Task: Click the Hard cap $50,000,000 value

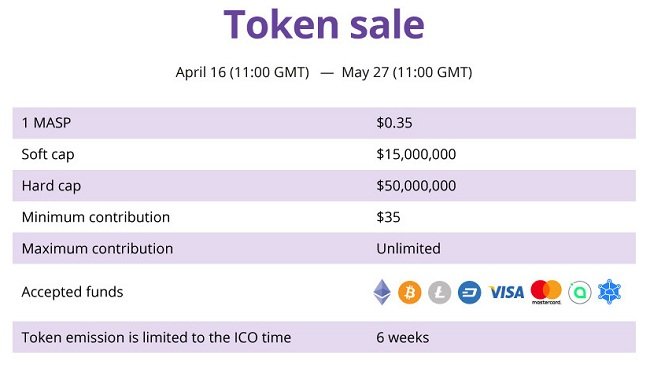Action: pyautogui.click(x=416, y=186)
